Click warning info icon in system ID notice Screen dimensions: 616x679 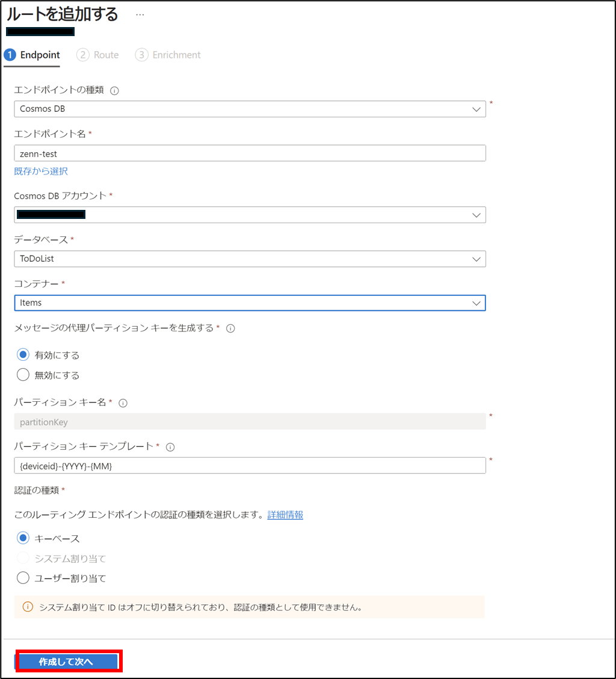pyautogui.click(x=28, y=607)
